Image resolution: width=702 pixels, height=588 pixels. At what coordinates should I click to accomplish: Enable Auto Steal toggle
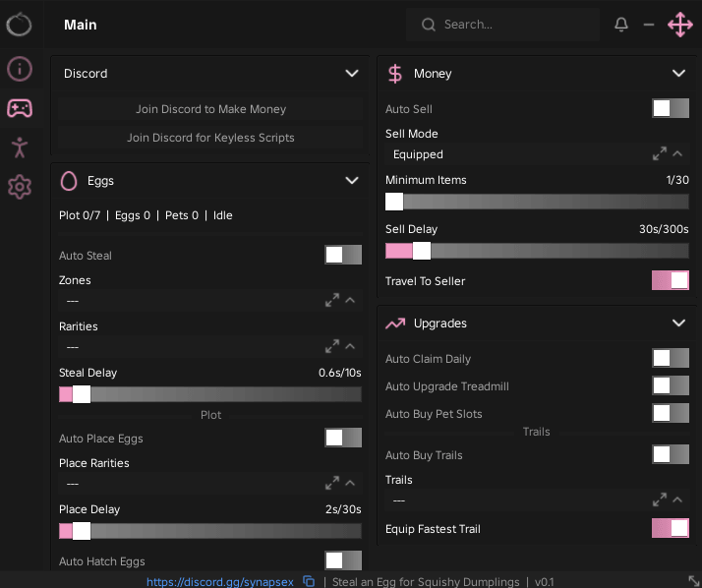coord(343,255)
